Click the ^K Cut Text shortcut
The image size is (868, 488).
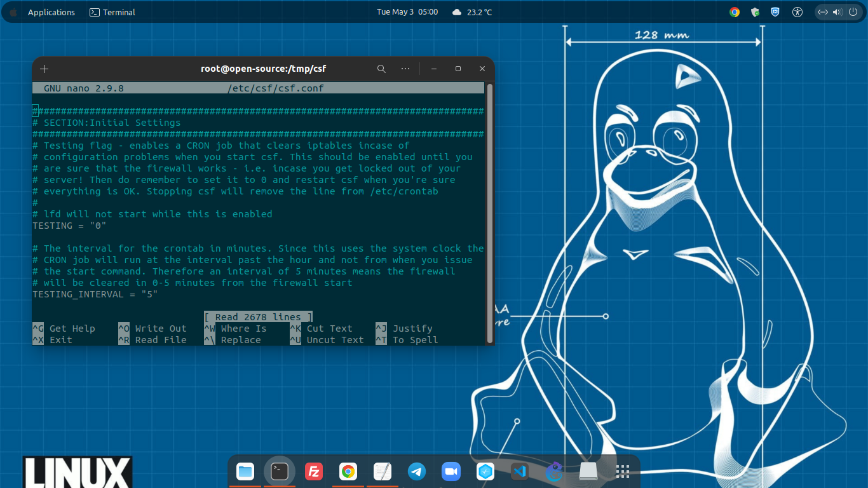click(321, 329)
